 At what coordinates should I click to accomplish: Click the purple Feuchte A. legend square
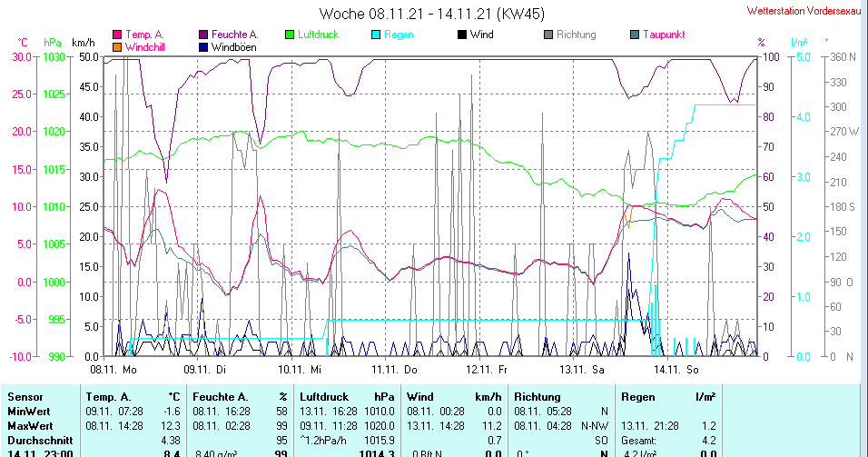[203, 35]
